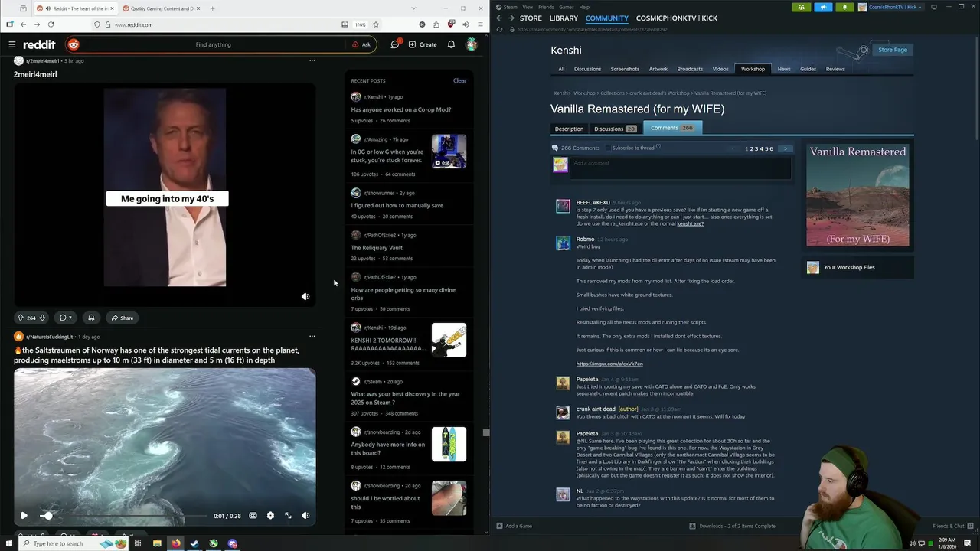Image resolution: width=980 pixels, height=551 pixels.
Task: Open Steam friends green icon button
Action: tap(801, 7)
